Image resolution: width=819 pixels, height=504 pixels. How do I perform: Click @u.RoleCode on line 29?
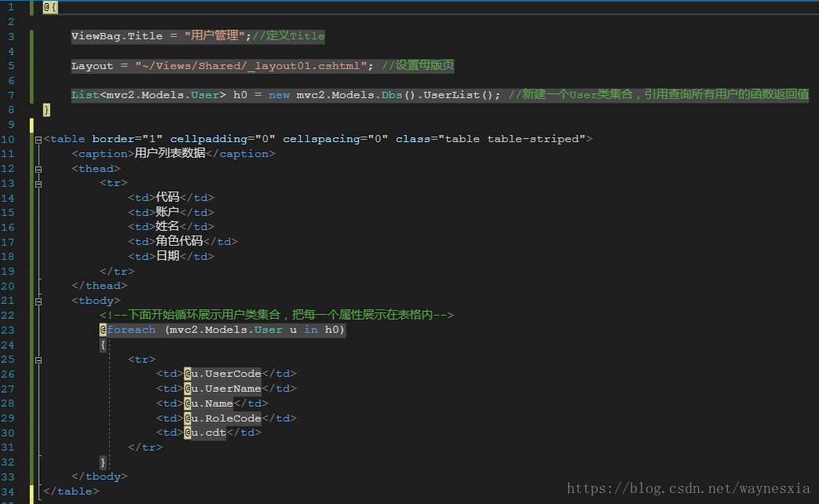tap(222, 418)
